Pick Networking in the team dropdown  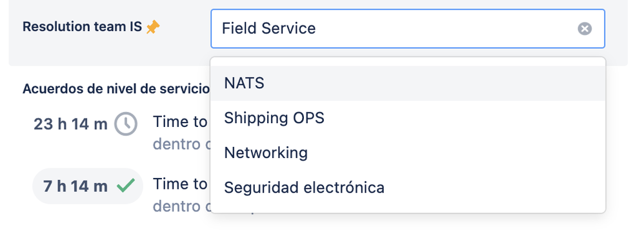click(x=407, y=153)
